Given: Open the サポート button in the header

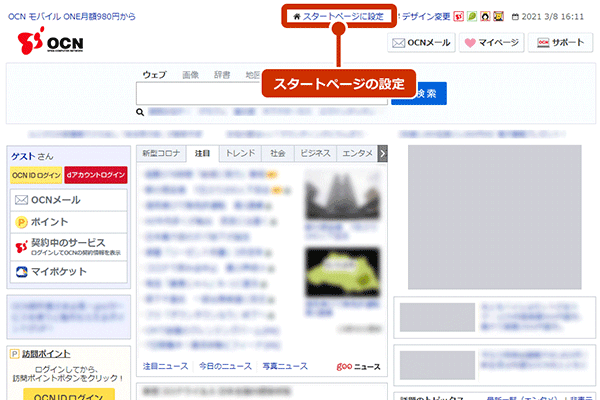Looking at the screenshot, I should tap(560, 42).
